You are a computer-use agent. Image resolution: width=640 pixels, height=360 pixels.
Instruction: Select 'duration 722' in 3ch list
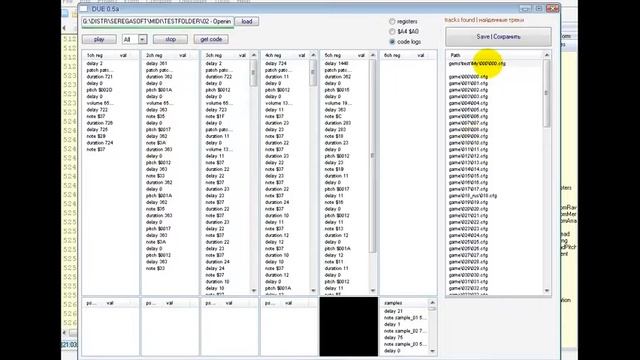pos(218,77)
